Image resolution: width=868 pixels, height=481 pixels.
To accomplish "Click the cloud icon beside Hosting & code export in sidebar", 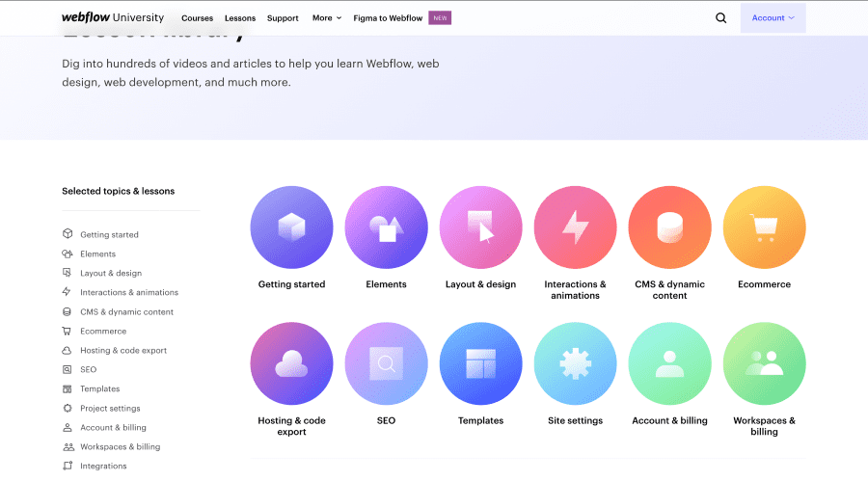I will [67, 350].
